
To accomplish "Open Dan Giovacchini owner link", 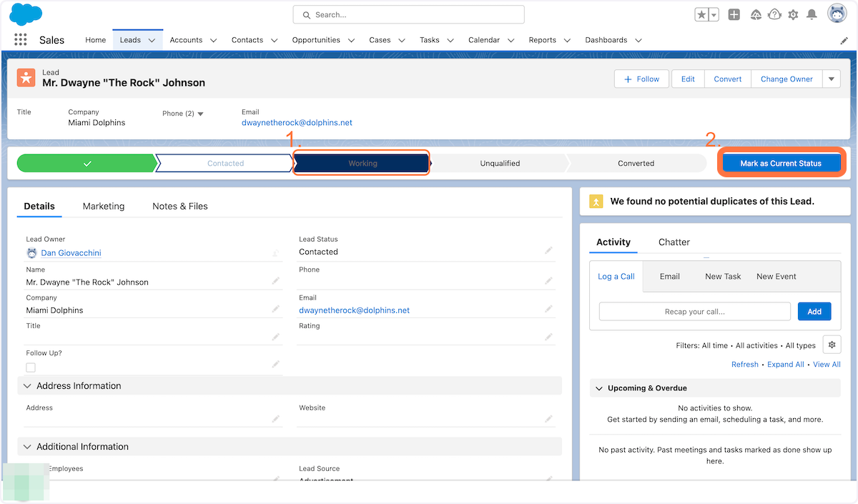I will 71,253.
